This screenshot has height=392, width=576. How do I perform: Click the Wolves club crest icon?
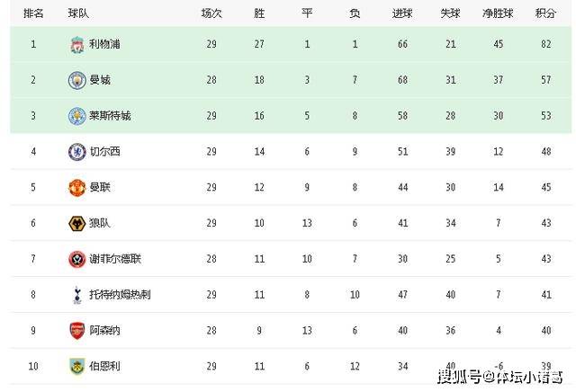coord(76,223)
